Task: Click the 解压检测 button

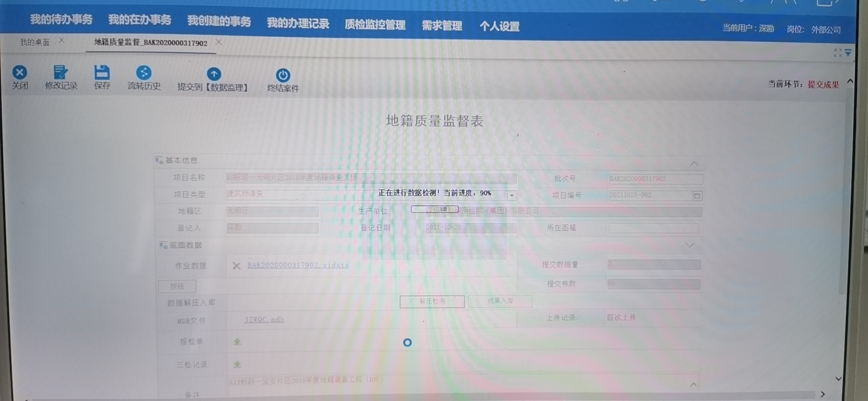Action: [x=432, y=301]
